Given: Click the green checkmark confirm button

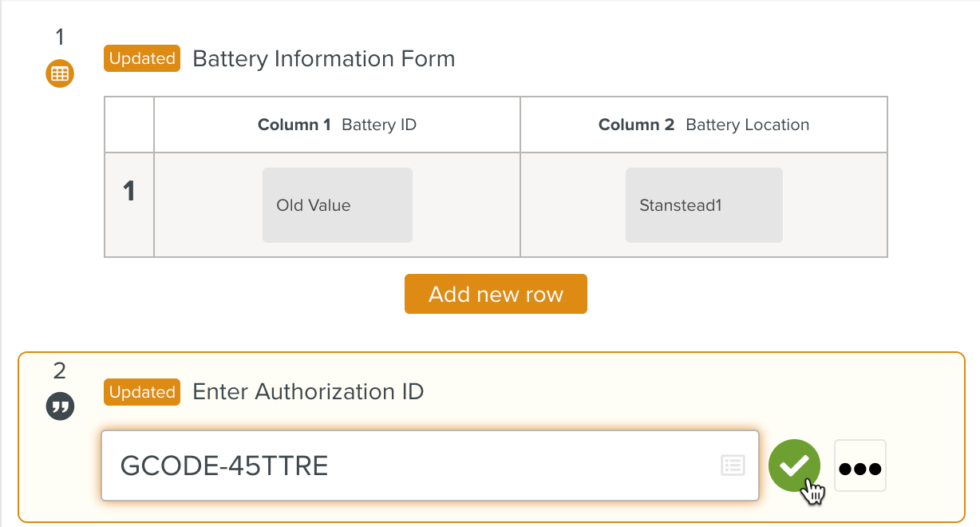Looking at the screenshot, I should (794, 466).
